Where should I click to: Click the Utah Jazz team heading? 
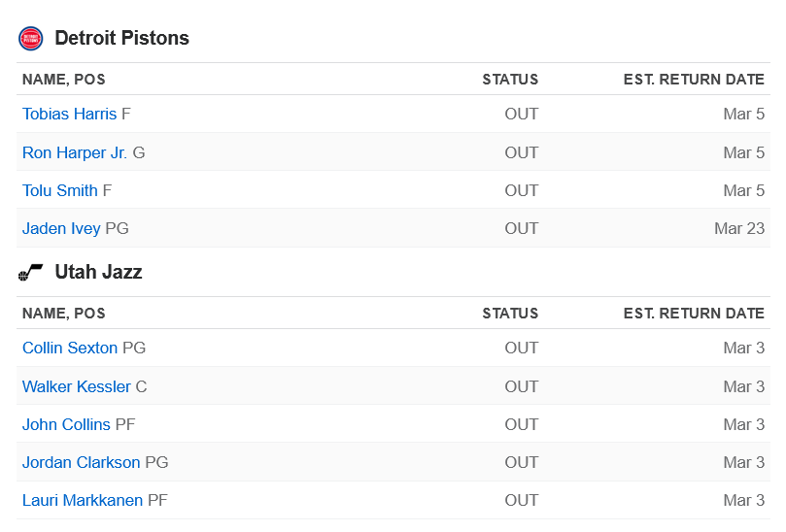[99, 272]
